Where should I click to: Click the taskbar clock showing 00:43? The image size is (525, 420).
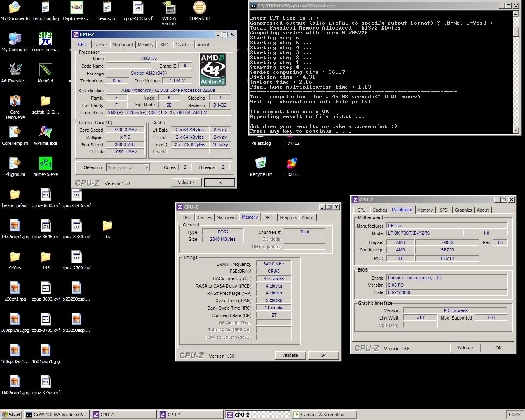click(515, 415)
